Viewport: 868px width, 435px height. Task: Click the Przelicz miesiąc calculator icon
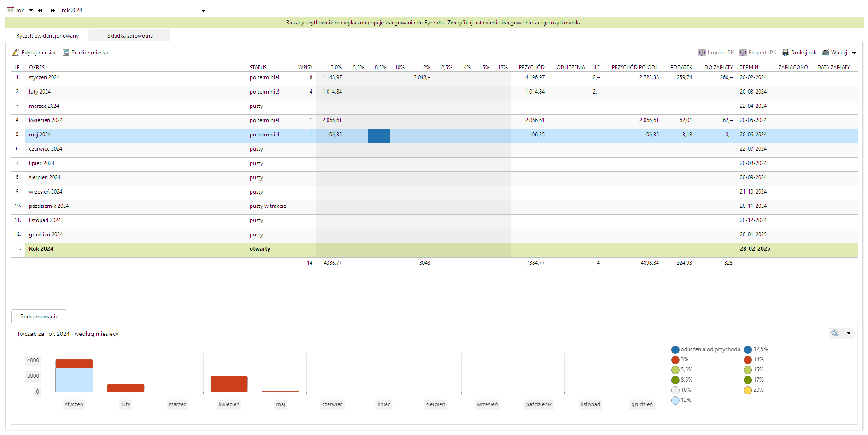[x=66, y=53]
